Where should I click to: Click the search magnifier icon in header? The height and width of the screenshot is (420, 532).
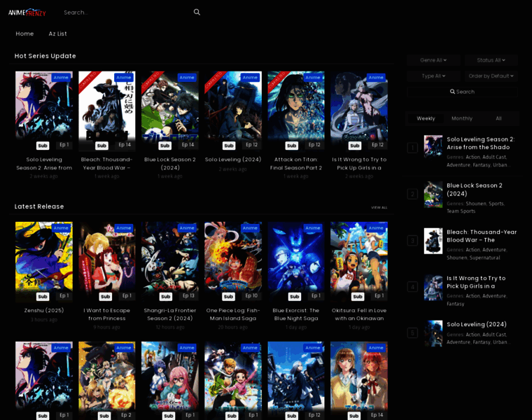(x=197, y=12)
